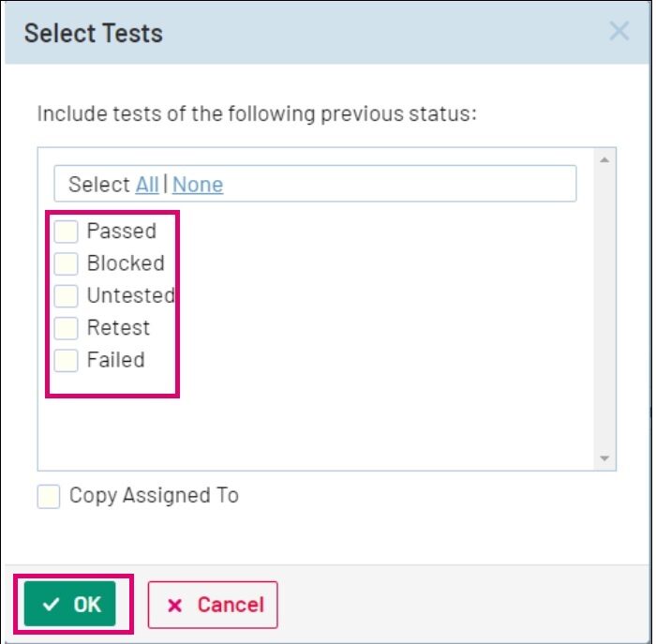Check the Untested status box
Viewport: 656px width, 644px height.
(x=67, y=296)
